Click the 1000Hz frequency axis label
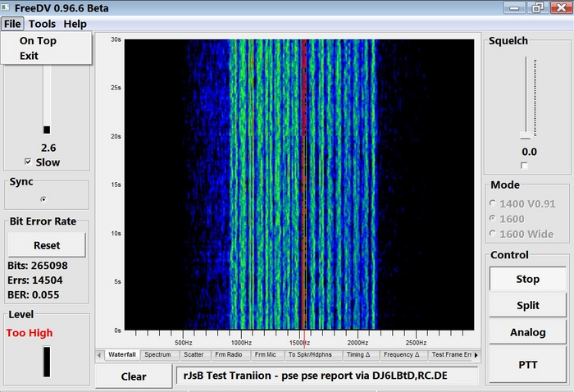574x392 pixels. (241, 343)
